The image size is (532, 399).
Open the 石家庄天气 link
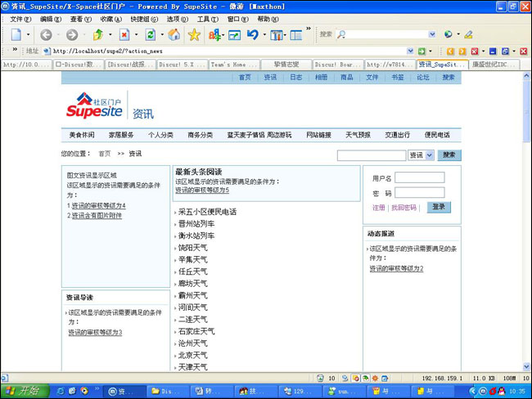[x=196, y=331]
